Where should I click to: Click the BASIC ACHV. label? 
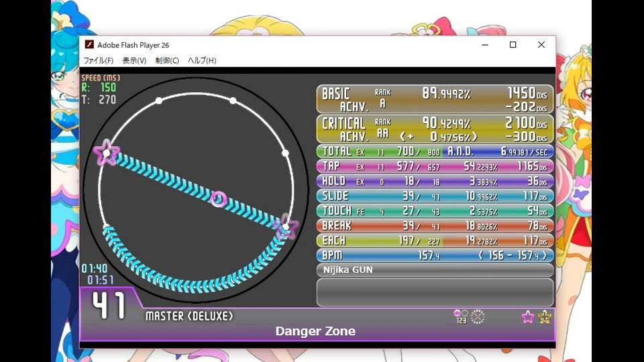coord(345,100)
